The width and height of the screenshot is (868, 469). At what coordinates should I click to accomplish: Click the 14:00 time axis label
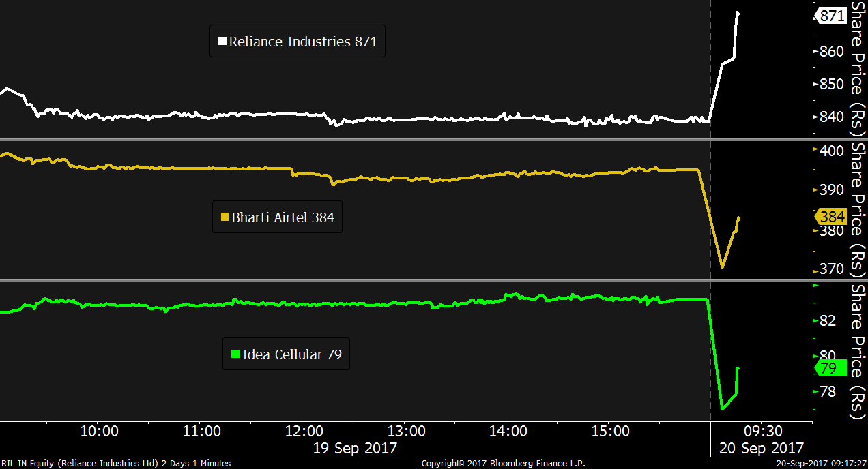tap(508, 432)
